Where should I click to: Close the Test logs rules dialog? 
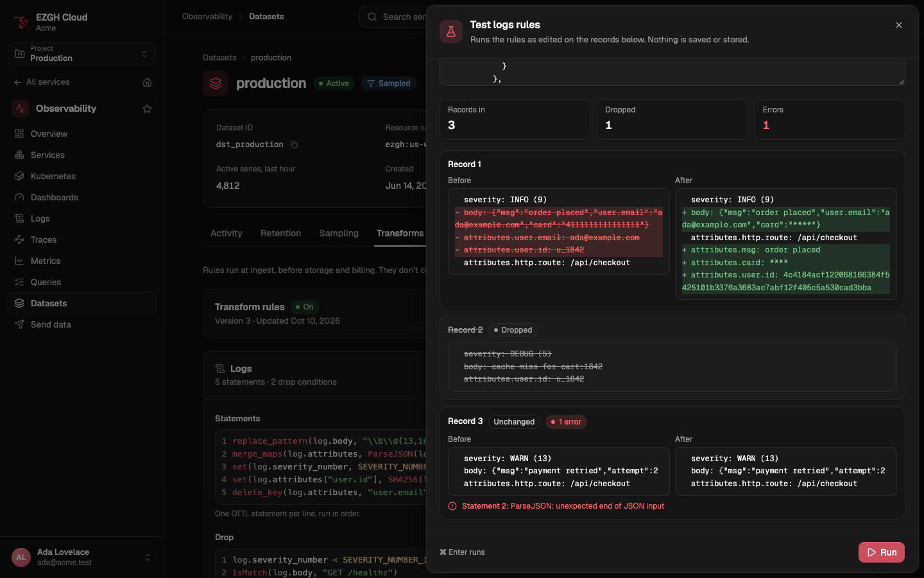click(899, 25)
